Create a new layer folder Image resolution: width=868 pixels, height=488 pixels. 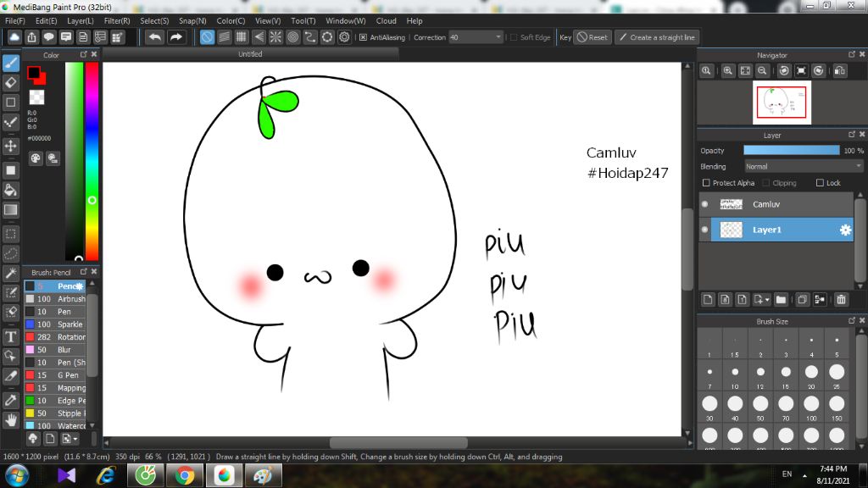coord(781,299)
